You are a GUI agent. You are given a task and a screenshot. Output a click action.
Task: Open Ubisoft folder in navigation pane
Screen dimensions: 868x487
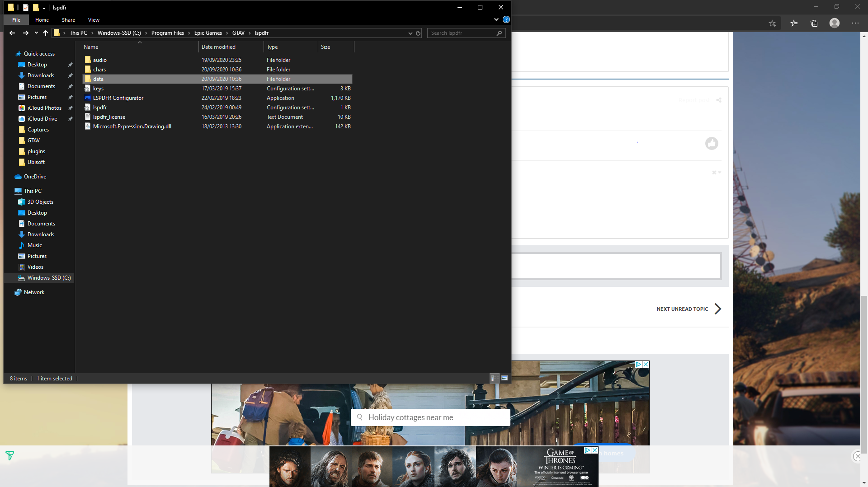[36, 162]
